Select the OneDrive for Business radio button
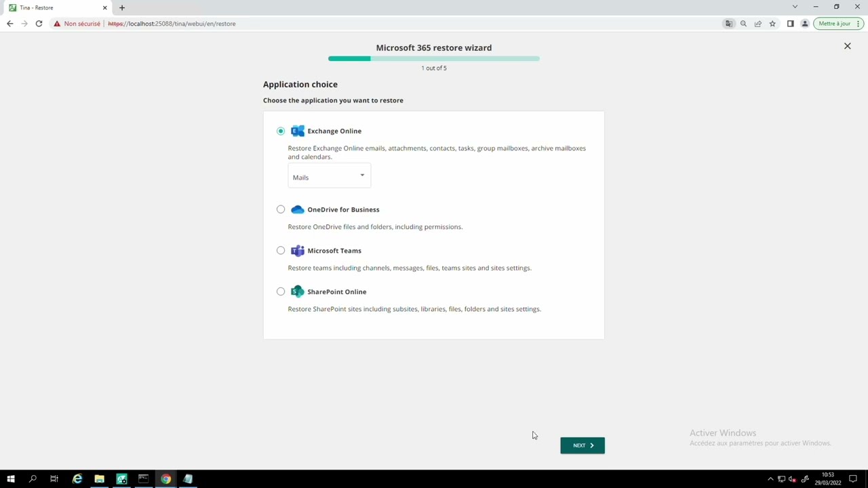 pyautogui.click(x=281, y=209)
